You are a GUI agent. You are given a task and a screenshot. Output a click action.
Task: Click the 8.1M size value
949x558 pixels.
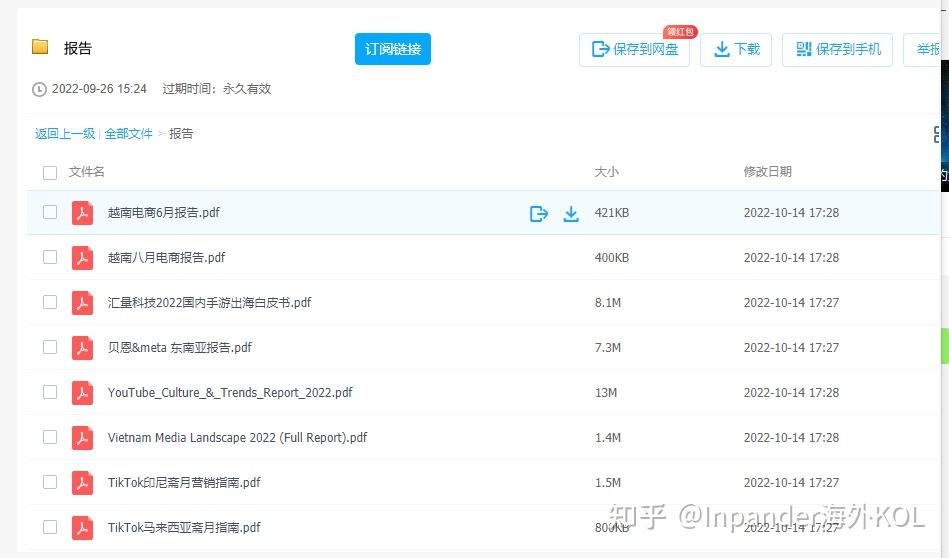tap(608, 303)
